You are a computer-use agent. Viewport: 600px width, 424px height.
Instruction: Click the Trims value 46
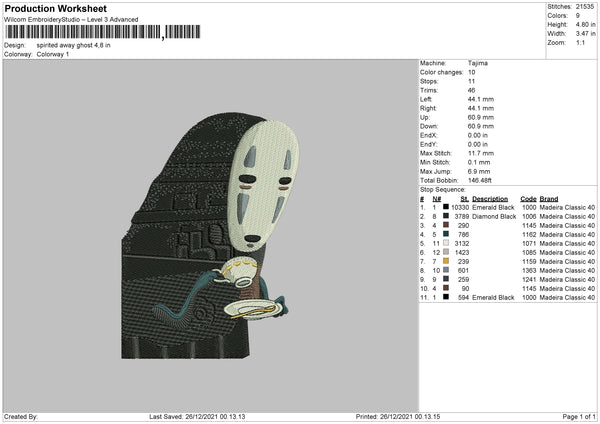[x=471, y=90]
